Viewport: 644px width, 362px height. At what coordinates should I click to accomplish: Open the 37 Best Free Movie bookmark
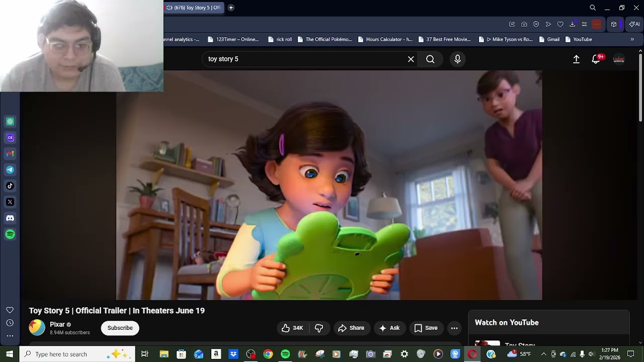pos(444,39)
